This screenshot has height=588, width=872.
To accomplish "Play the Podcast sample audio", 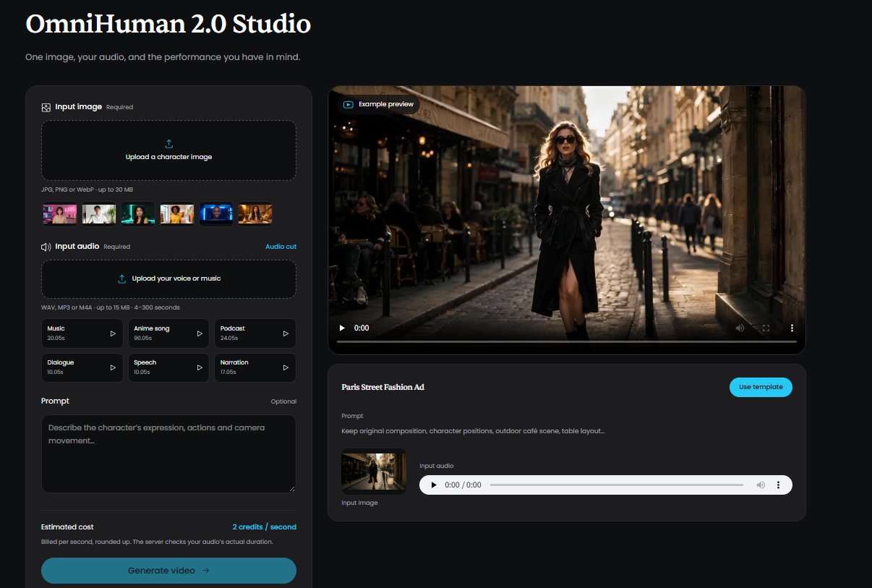I will (286, 333).
